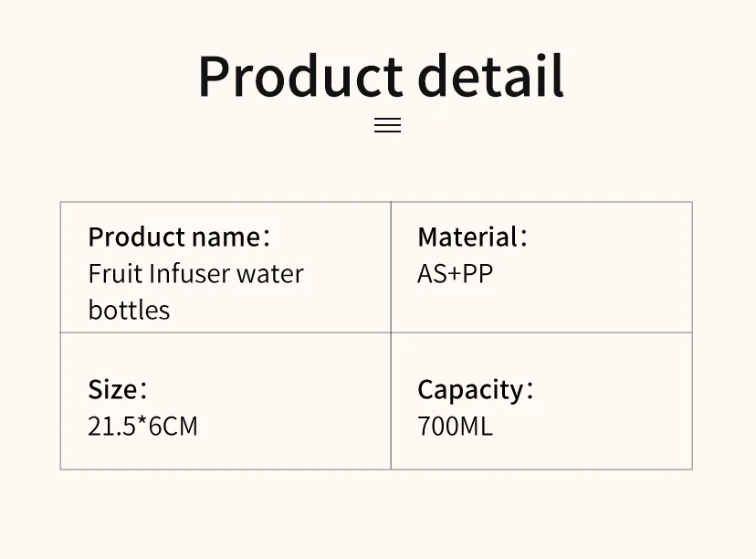
Task: Click the three-line icon below the heading
Action: click(387, 126)
